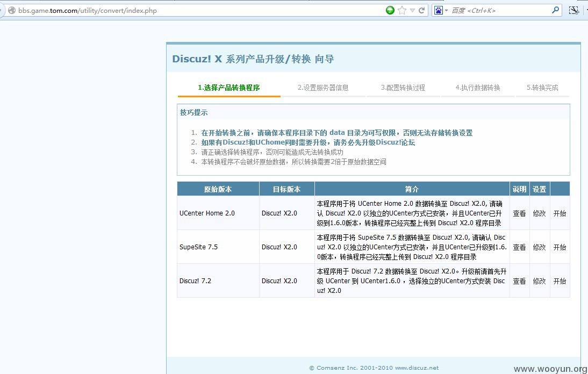Click the 原始版本 column header
The width and height of the screenshot is (588, 374).
point(218,189)
